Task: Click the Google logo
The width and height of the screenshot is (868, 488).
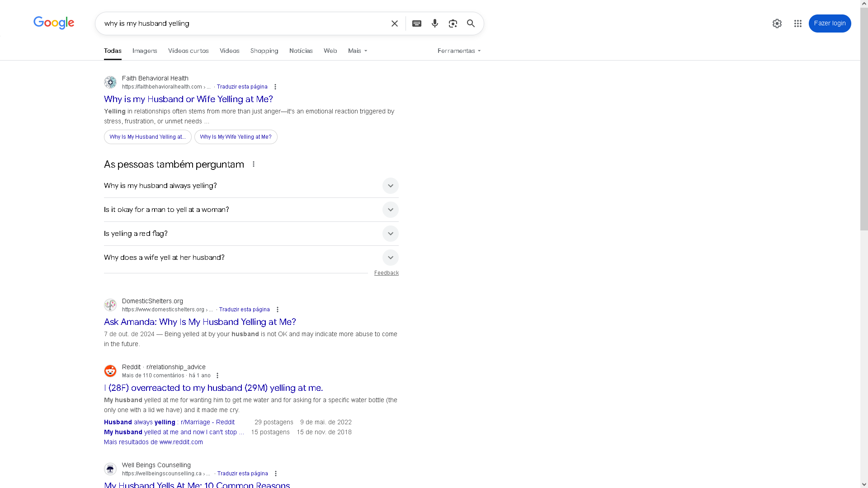Action: click(x=54, y=23)
